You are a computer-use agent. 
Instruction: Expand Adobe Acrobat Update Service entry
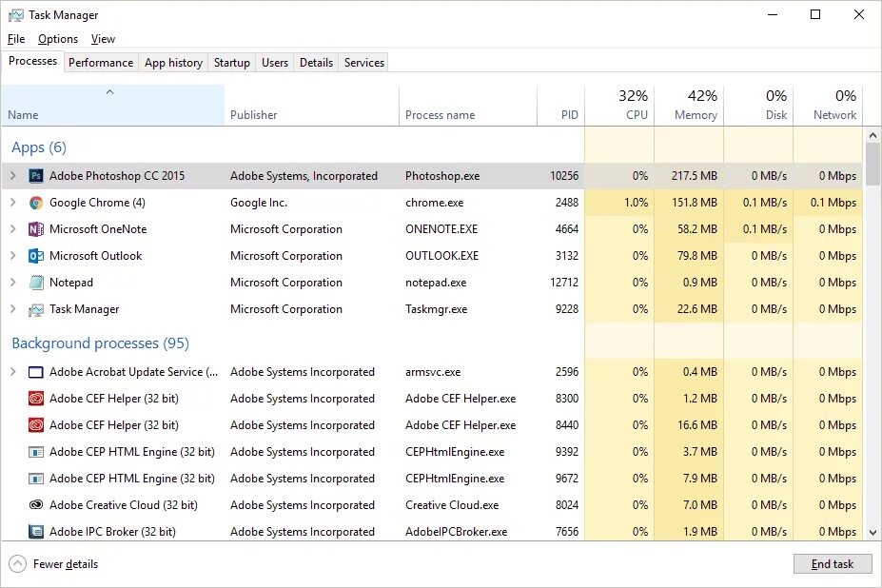pyautogui.click(x=12, y=372)
